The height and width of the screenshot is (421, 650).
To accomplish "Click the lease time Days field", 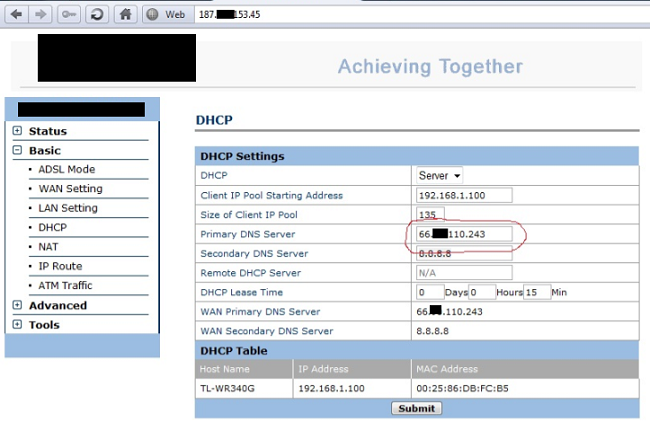I will point(430,292).
